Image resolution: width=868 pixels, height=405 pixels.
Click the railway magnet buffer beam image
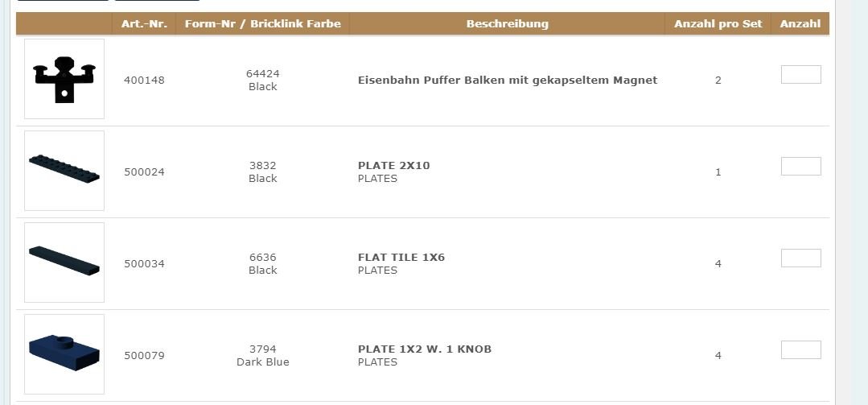point(64,79)
